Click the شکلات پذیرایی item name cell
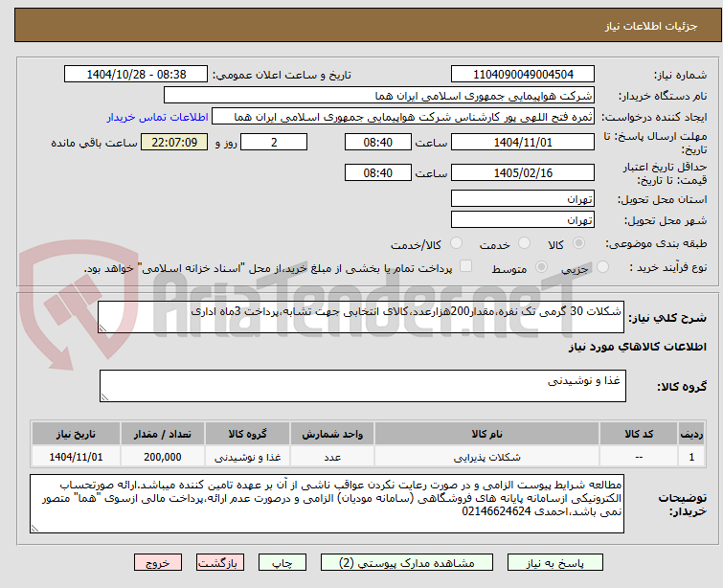The height and width of the screenshot is (588, 723). (486, 457)
